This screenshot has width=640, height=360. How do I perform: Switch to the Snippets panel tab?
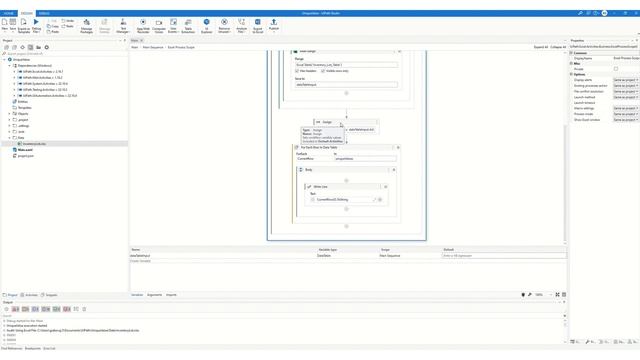[49, 295]
